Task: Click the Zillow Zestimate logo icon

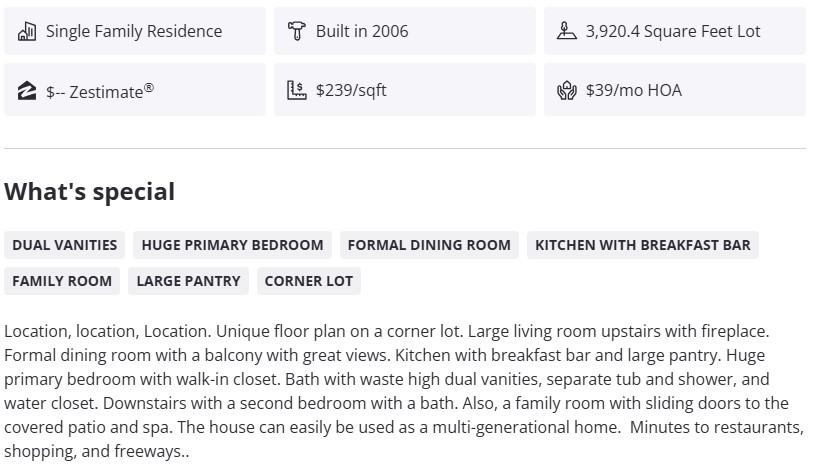Action: point(27,91)
